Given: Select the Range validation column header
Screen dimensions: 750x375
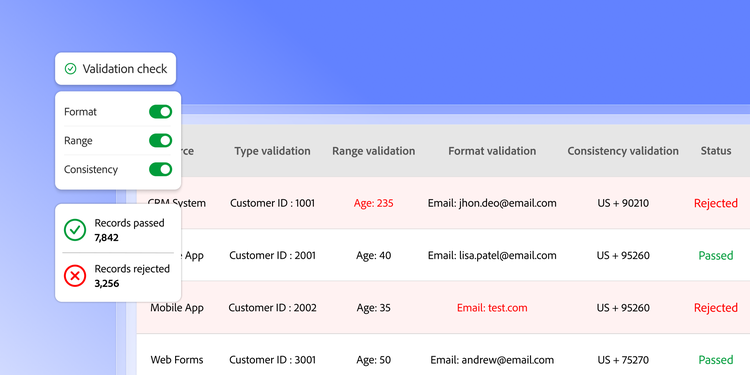Looking at the screenshot, I should click(374, 151).
